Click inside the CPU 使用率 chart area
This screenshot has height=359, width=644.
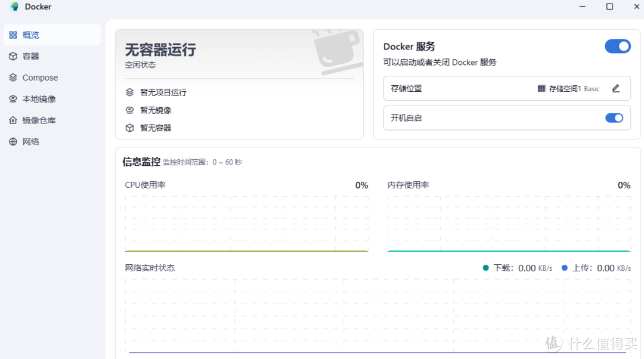tap(244, 224)
